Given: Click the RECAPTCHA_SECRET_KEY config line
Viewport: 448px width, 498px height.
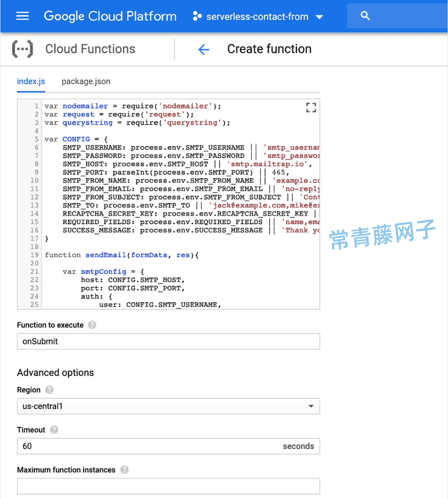Looking at the screenshot, I should click(x=191, y=213).
